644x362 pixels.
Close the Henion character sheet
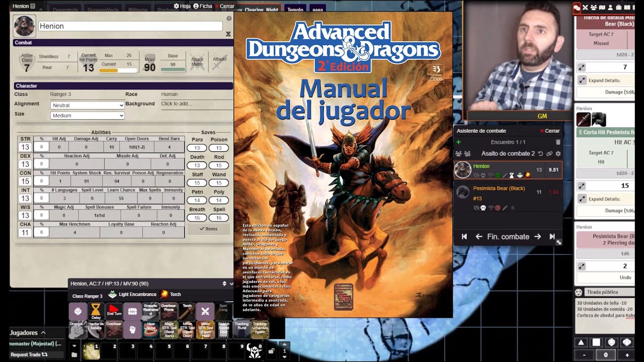pos(224,6)
